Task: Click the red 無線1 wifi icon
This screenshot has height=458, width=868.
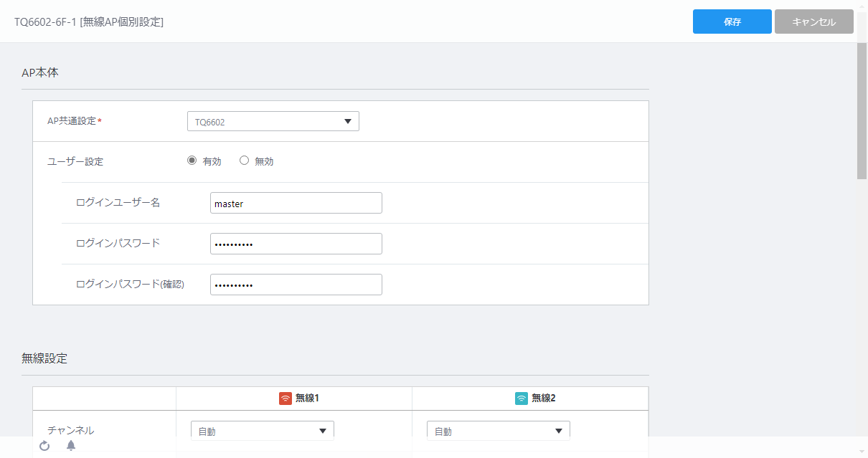Action: pos(286,398)
